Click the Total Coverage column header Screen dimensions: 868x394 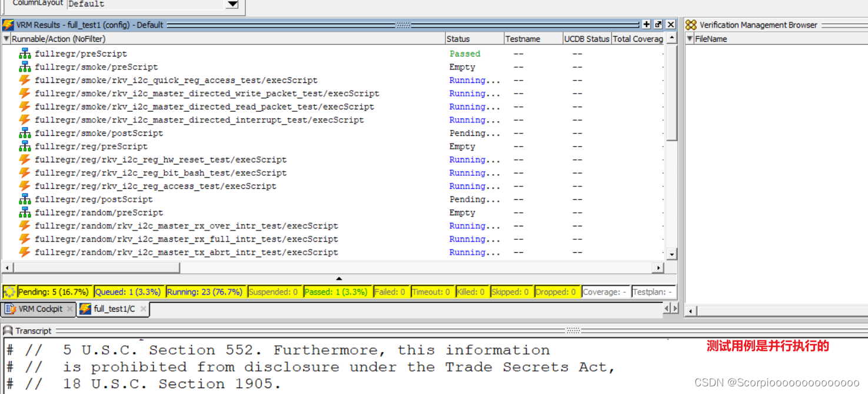(638, 39)
